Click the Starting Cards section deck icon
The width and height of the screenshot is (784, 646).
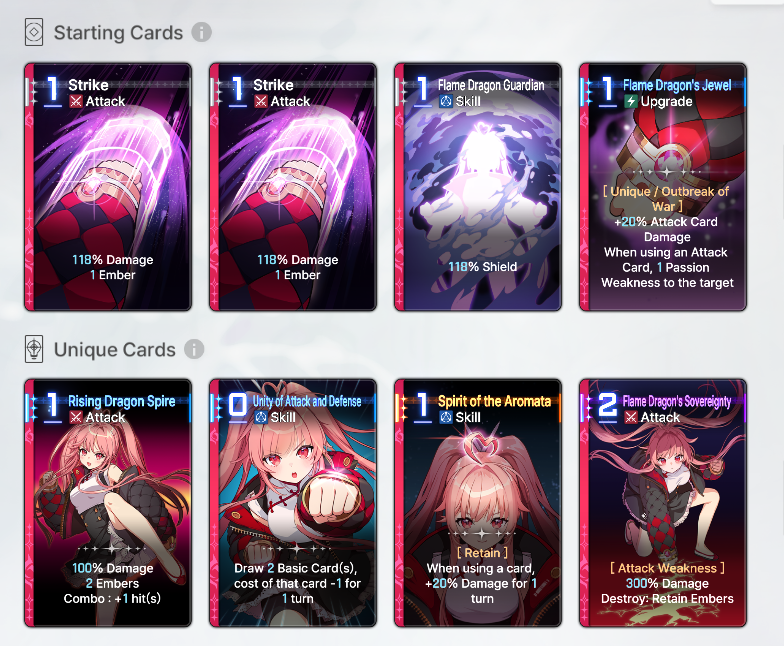tap(34, 32)
